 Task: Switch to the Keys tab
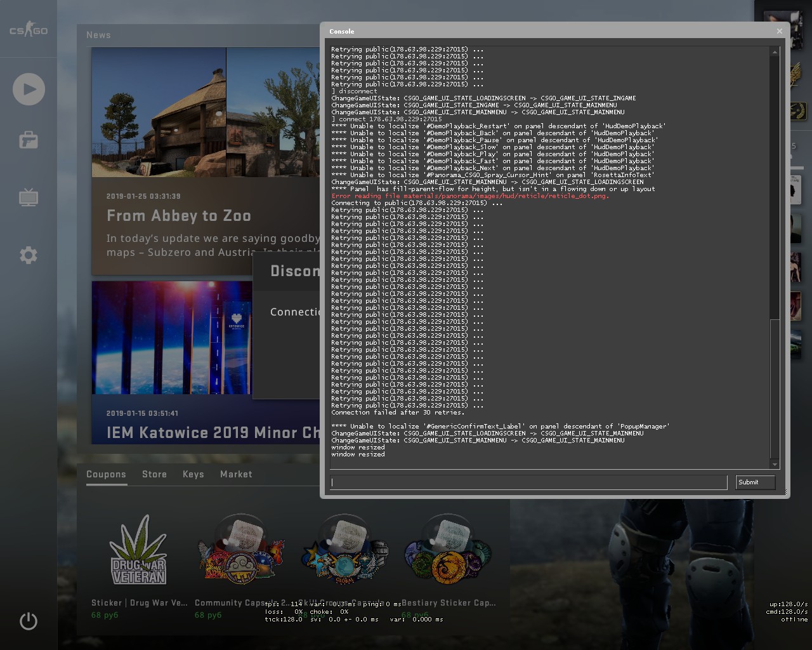[x=193, y=474]
